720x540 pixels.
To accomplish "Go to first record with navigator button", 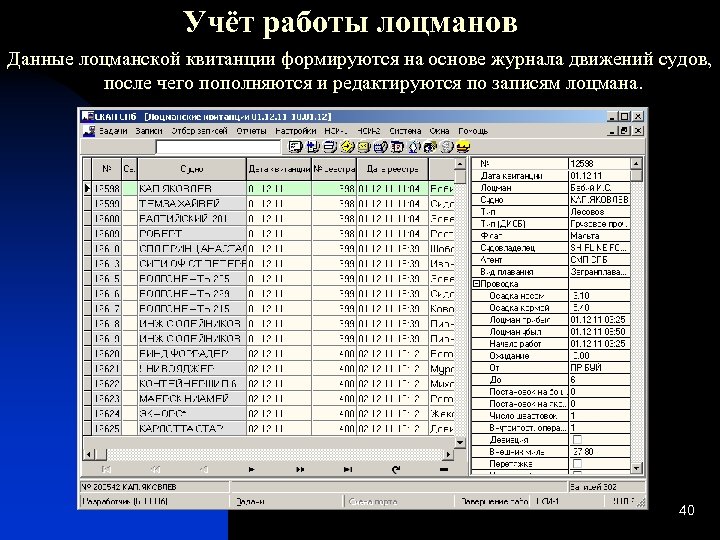I will (x=107, y=469).
